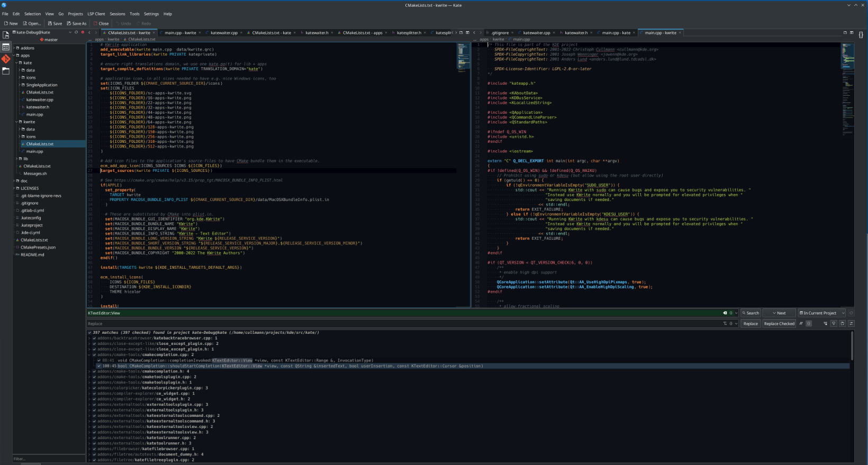Open the Git sidebar panel
Image resolution: width=868 pixels, height=465 pixels.
coord(6,59)
